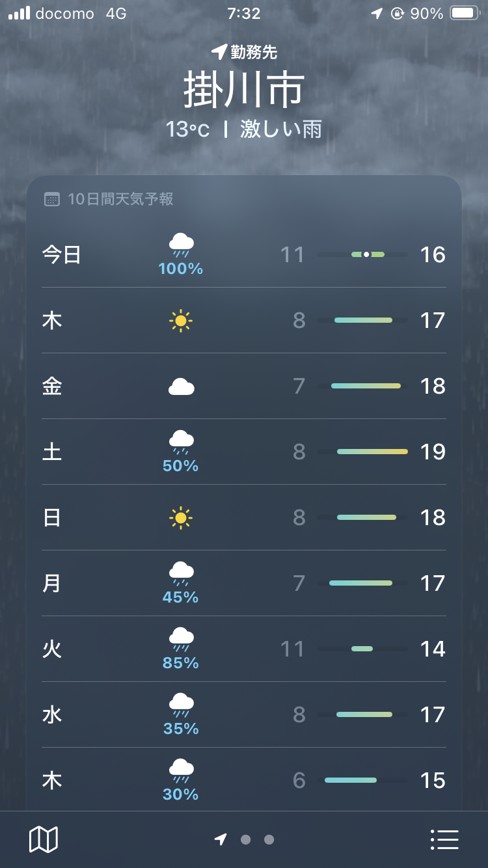This screenshot has width=488, height=868.
Task: Tap the calendar icon beside 10日間天気予報
Action: pos(52,199)
